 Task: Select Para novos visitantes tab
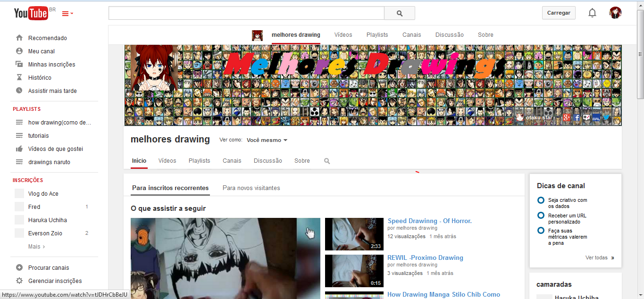coord(251,188)
